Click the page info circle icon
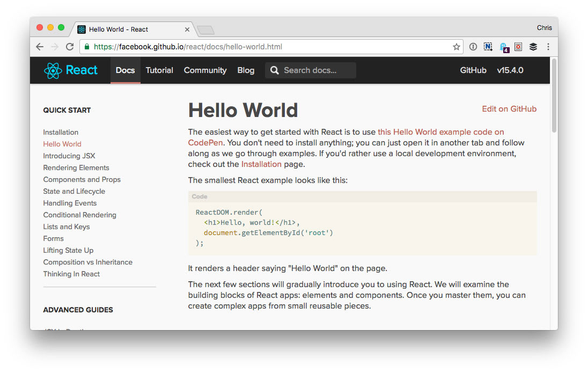The width and height of the screenshot is (588, 373). pos(473,47)
